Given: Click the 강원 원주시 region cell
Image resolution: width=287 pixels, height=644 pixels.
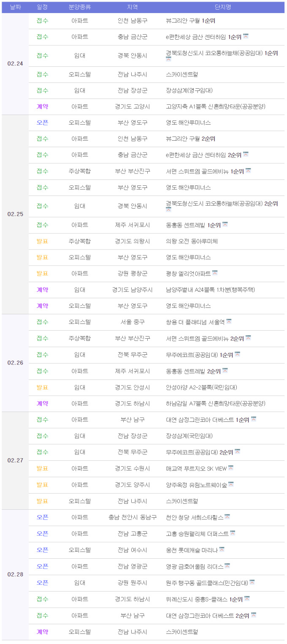Looking at the screenshot, I should 133,582.
